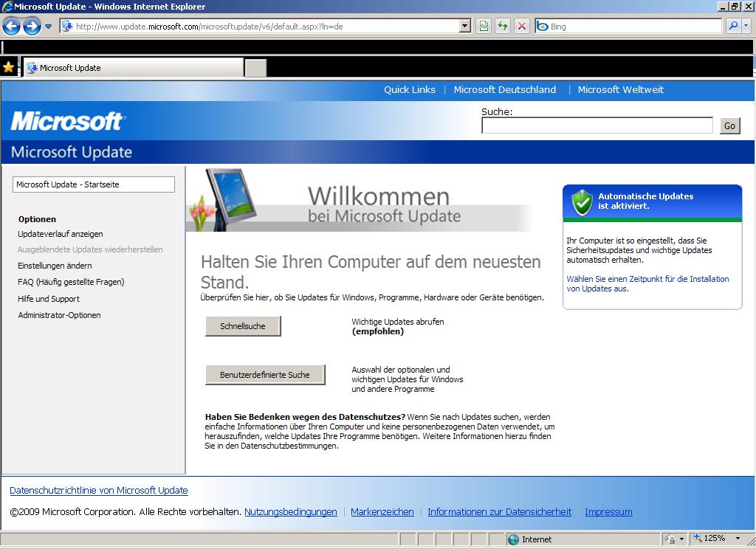Click the Benutzerdefinierte Suche button

[x=265, y=375]
